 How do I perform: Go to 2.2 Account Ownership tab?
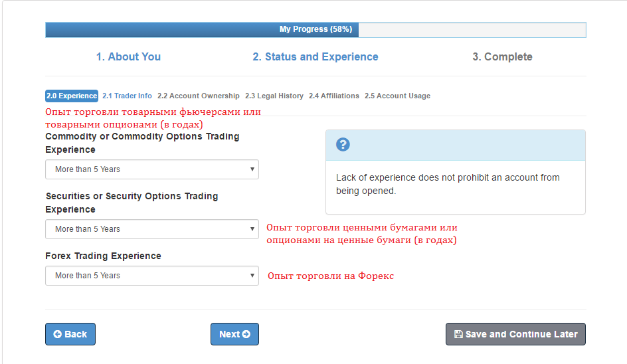pos(199,96)
